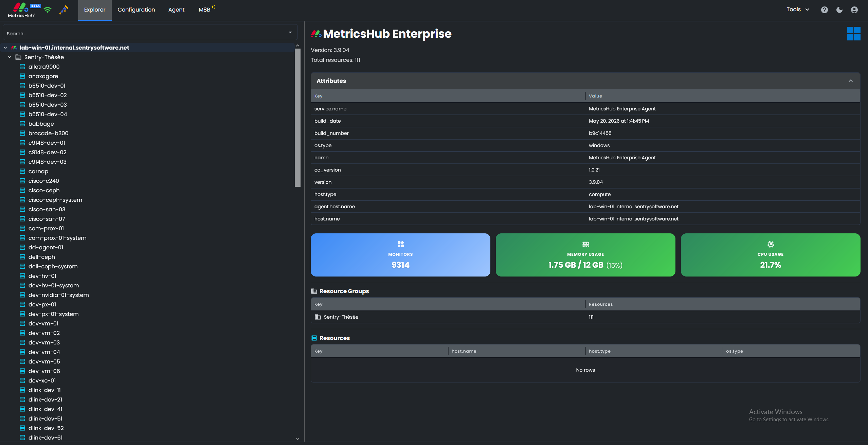The width and height of the screenshot is (868, 445).
Task: Click the green wifi connection status icon
Action: click(x=48, y=10)
